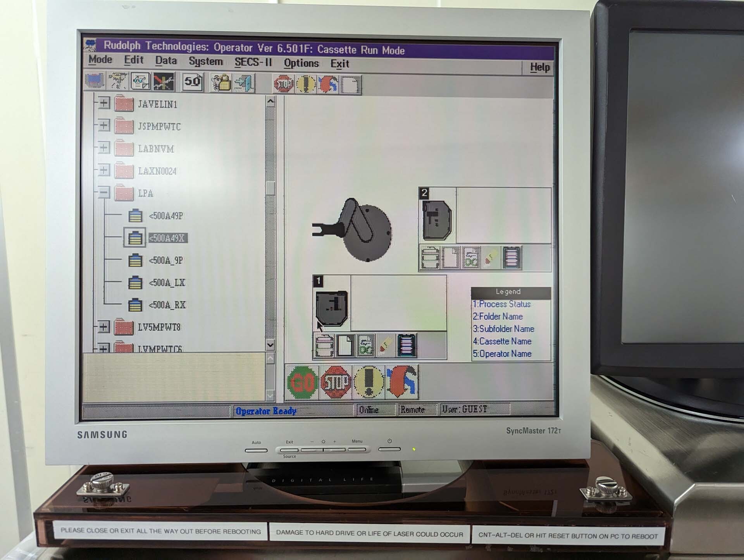Select the cassette 1 pod image
Screen dimensions: 744x560
point(332,308)
